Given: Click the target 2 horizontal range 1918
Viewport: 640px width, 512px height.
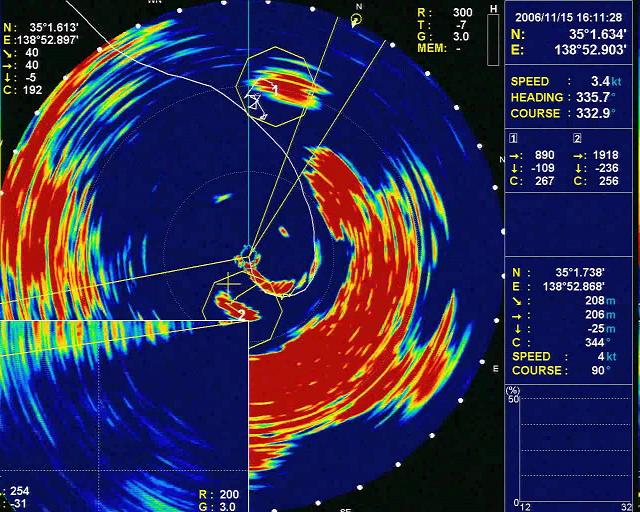Looking at the screenshot, I should [605, 155].
